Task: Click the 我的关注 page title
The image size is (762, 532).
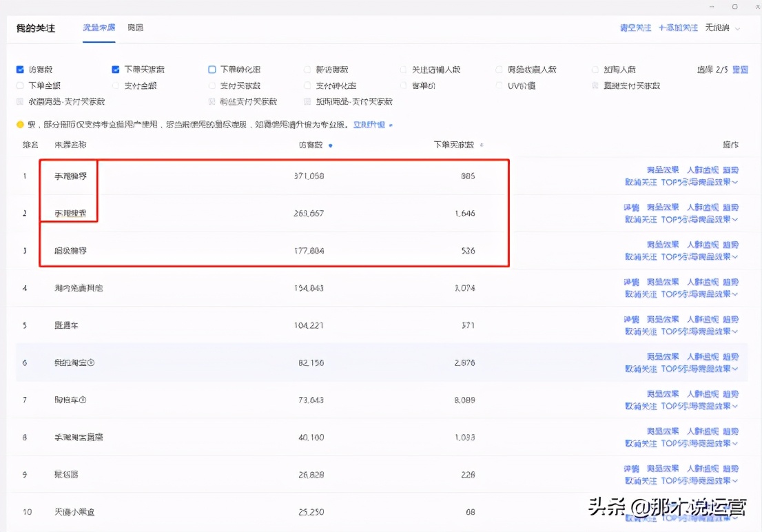Action: pyautogui.click(x=35, y=28)
